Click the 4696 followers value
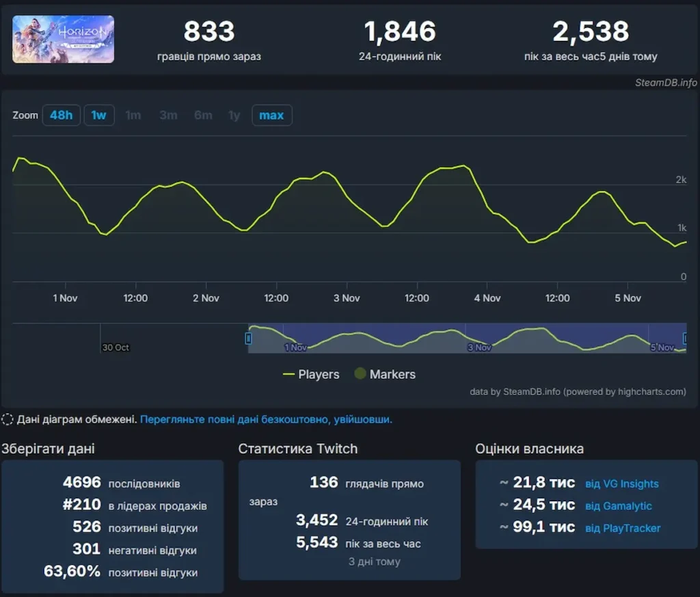 tap(82, 482)
